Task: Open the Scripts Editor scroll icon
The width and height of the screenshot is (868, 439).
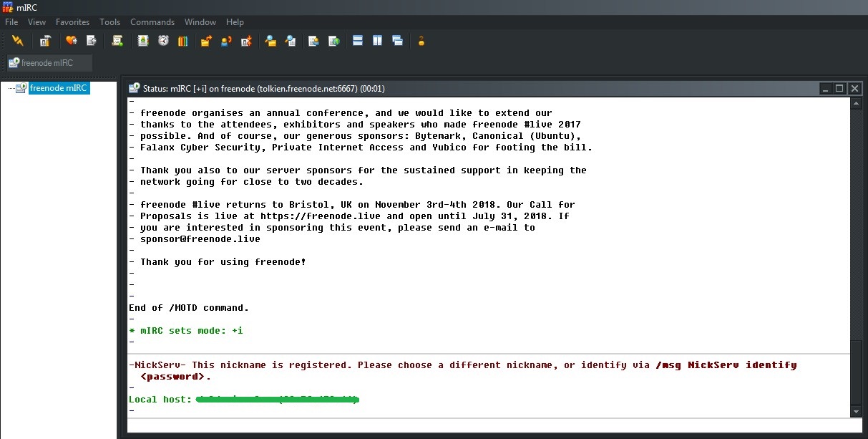Action: pos(117,41)
